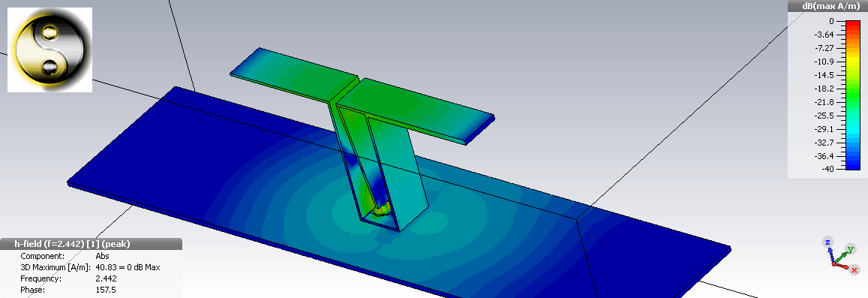This screenshot has width=868, height=298.
Task: Click the 0 legend maximum value
Action: pos(831,21)
